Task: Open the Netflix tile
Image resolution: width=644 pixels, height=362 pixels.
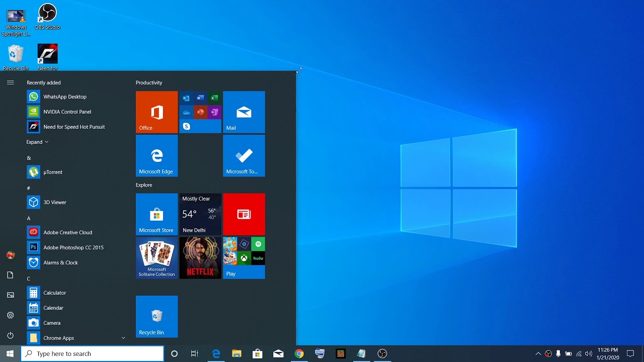Action: point(200,258)
